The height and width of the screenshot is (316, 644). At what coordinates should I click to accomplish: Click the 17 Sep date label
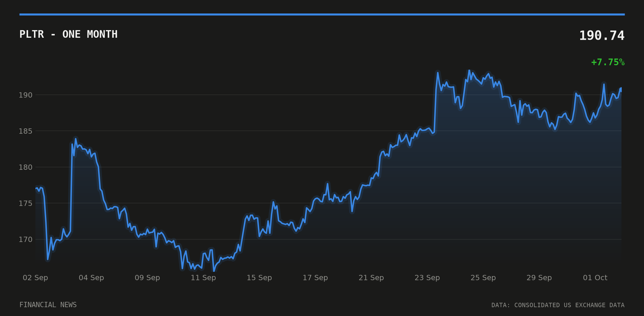tap(315, 278)
